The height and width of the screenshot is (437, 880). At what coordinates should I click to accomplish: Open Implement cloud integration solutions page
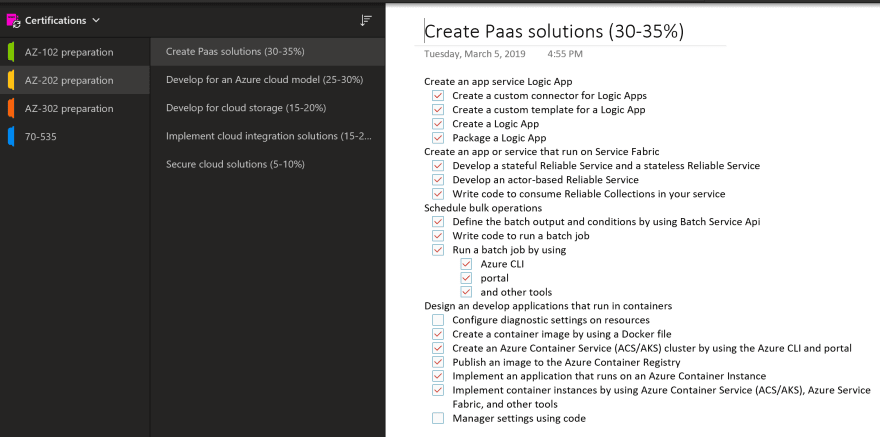click(268, 136)
